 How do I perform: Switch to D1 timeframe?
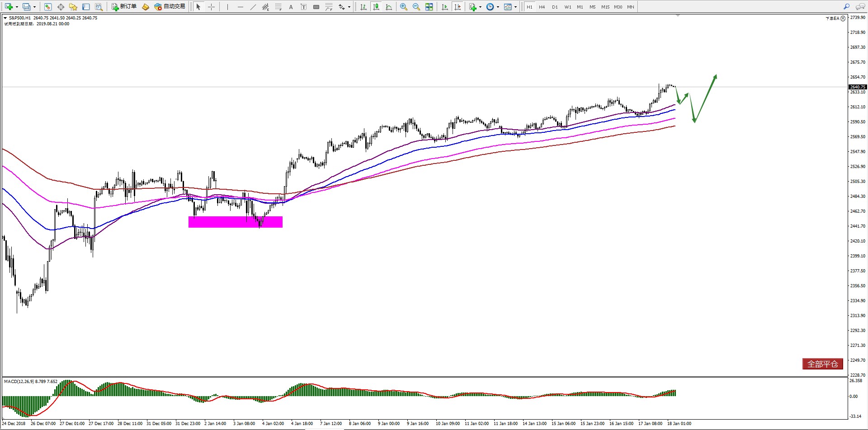click(555, 7)
